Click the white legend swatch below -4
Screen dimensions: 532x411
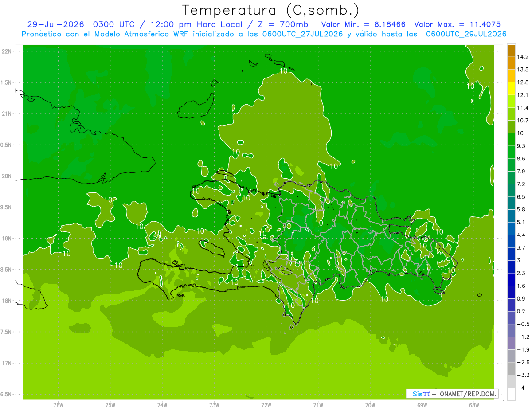[x=511, y=394]
